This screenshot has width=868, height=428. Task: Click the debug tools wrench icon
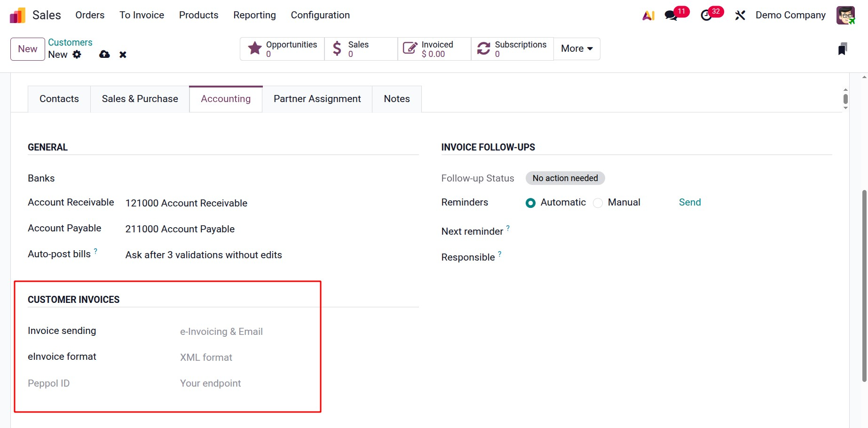coord(740,16)
